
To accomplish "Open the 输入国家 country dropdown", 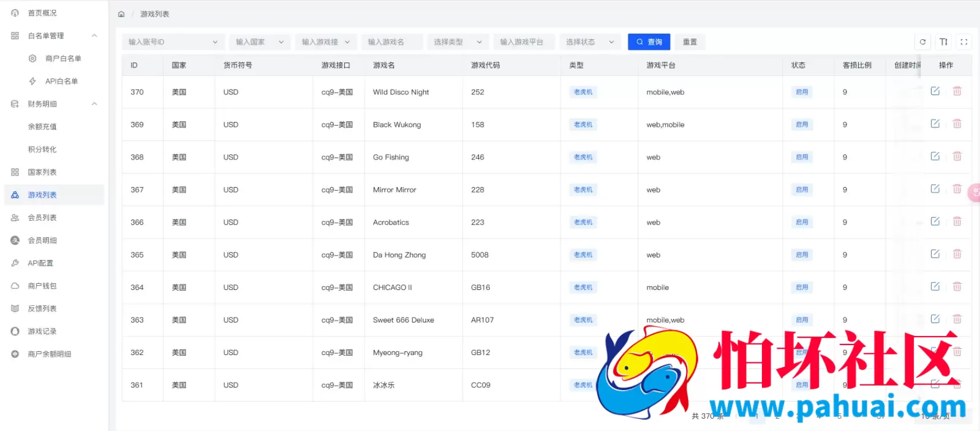I will pyautogui.click(x=260, y=42).
